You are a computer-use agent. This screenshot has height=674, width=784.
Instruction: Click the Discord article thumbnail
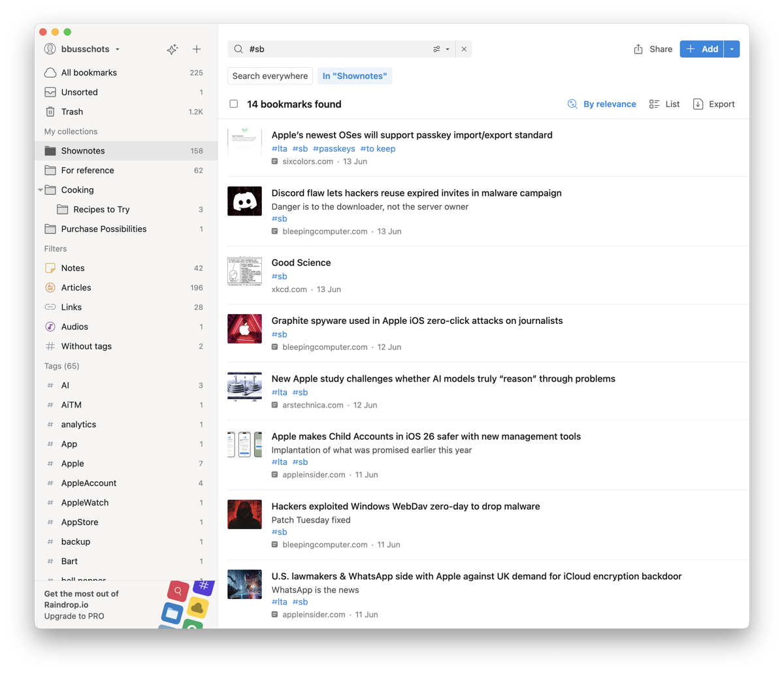(x=244, y=201)
